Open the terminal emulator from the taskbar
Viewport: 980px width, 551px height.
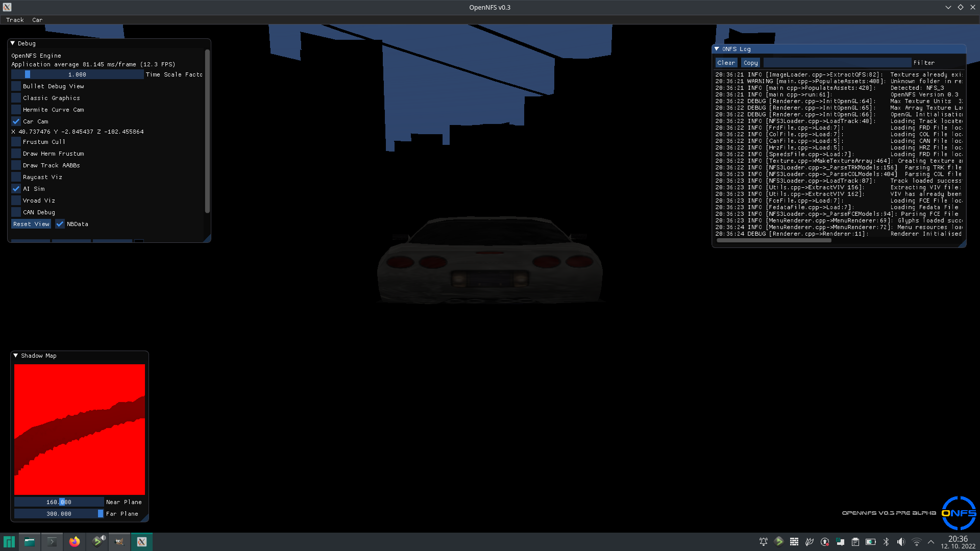coord(52,542)
